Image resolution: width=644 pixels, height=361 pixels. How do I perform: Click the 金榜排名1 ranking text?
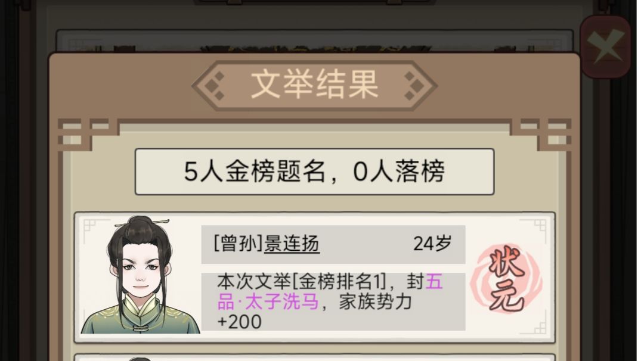(339, 282)
